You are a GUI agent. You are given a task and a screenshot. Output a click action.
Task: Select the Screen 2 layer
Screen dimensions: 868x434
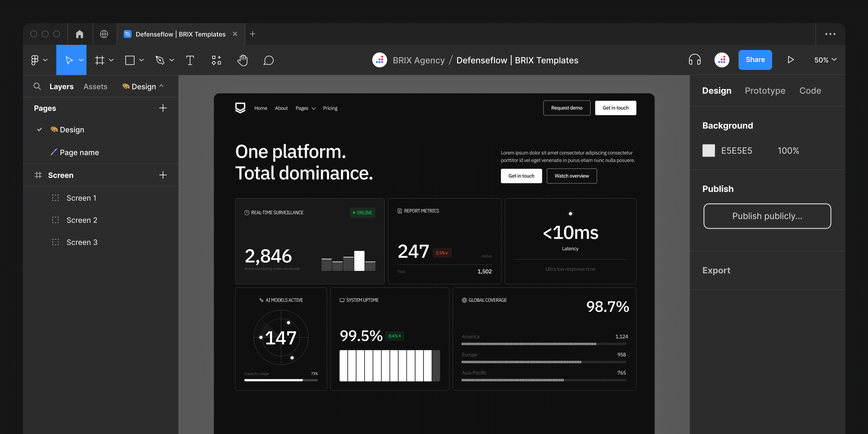tap(82, 220)
